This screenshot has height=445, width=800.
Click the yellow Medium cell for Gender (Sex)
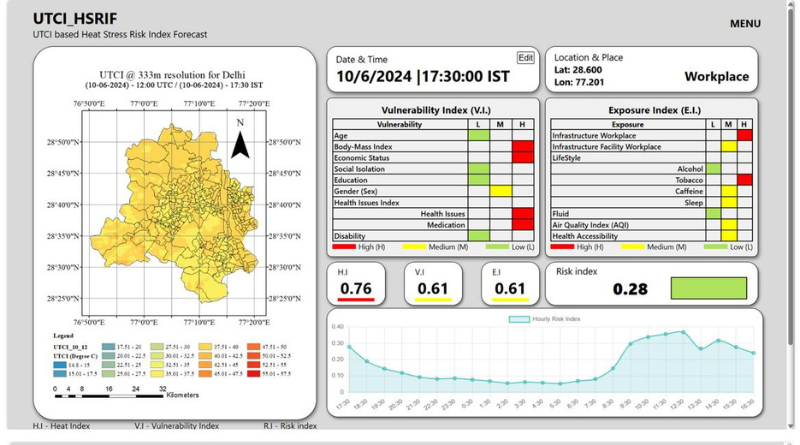pyautogui.click(x=501, y=191)
